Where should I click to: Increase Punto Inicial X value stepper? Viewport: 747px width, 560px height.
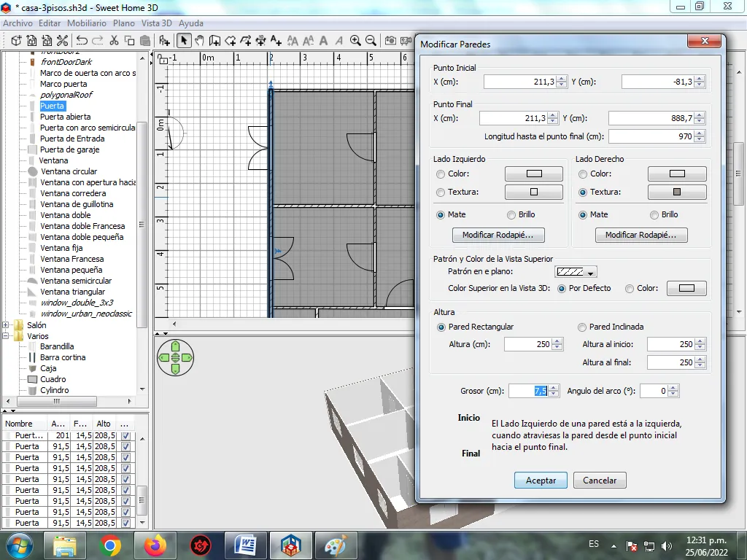pos(562,79)
